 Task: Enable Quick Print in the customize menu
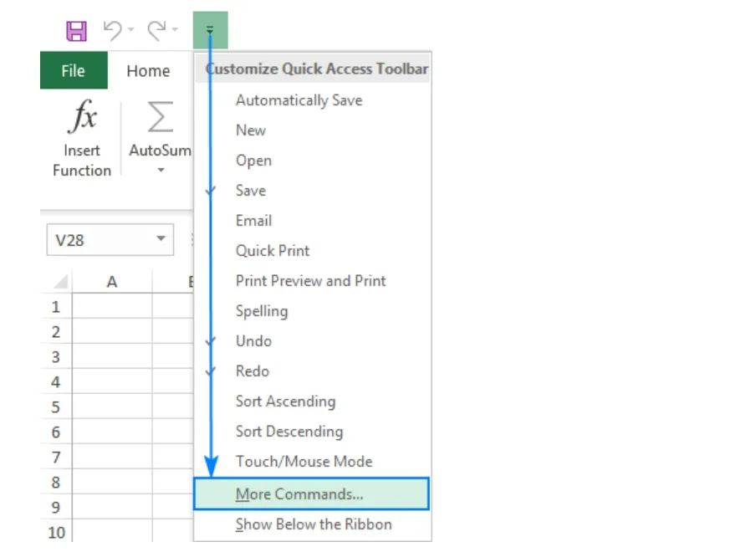point(273,250)
